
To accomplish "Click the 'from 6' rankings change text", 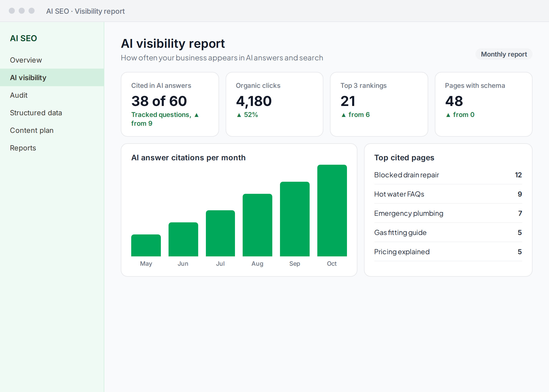I will coord(355,115).
